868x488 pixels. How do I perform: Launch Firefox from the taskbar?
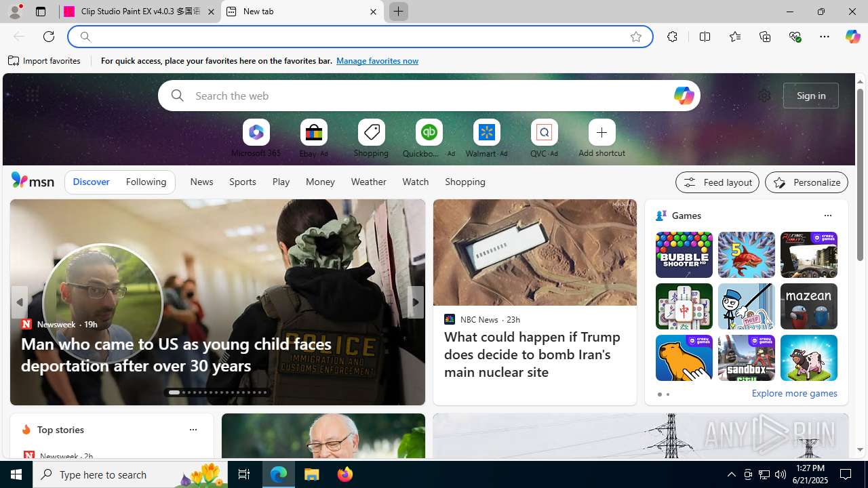point(344,474)
